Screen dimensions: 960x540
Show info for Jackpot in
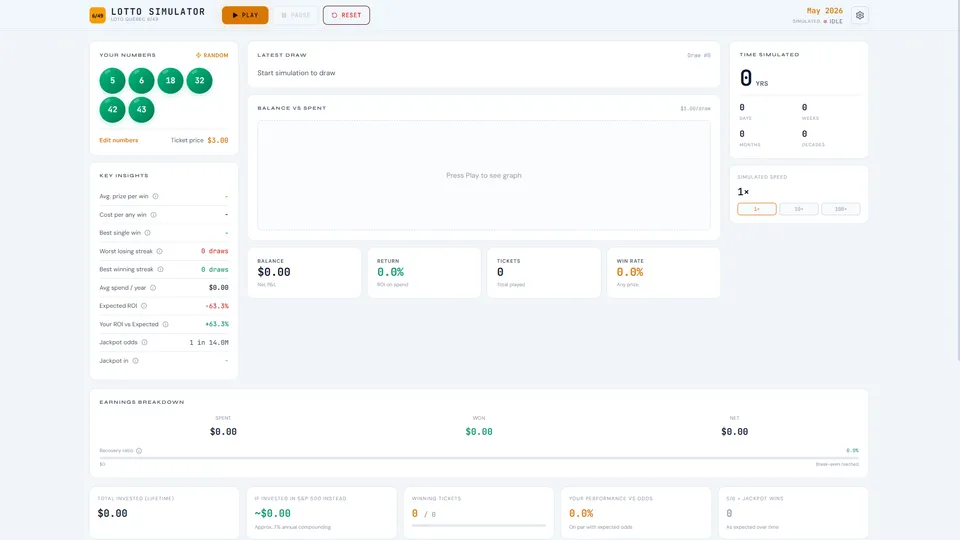[135, 361]
